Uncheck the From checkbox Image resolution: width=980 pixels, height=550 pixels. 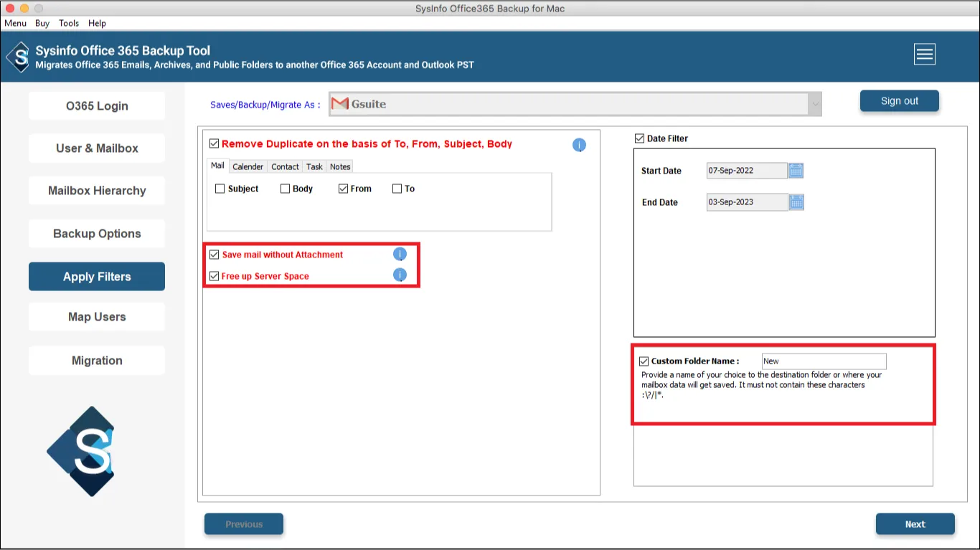(x=343, y=189)
